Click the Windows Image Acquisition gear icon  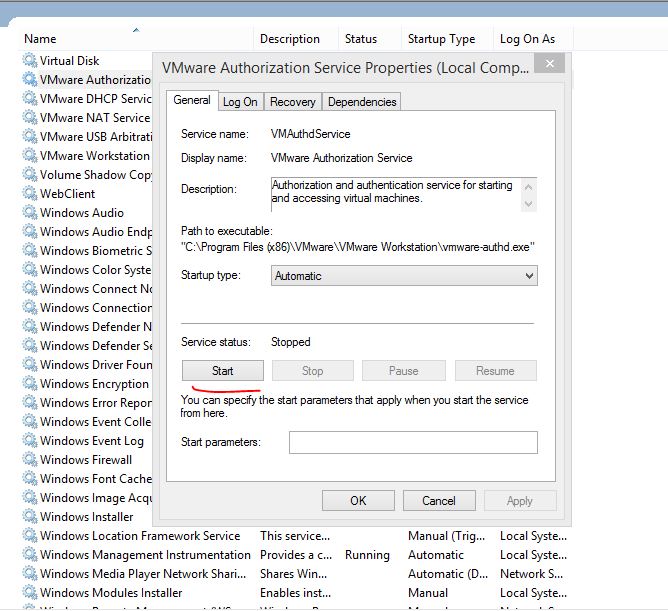tap(30, 497)
